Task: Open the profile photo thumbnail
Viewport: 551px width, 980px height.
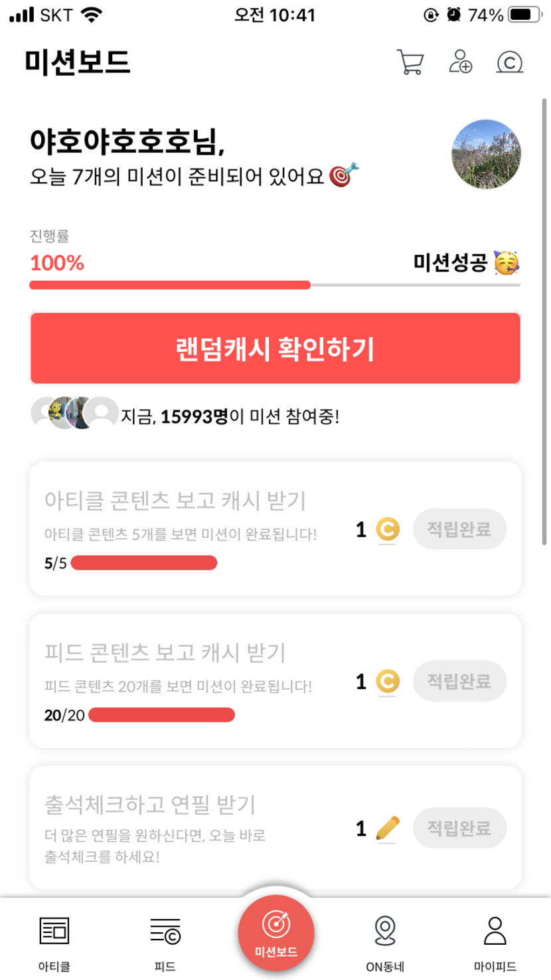Action: (x=486, y=155)
